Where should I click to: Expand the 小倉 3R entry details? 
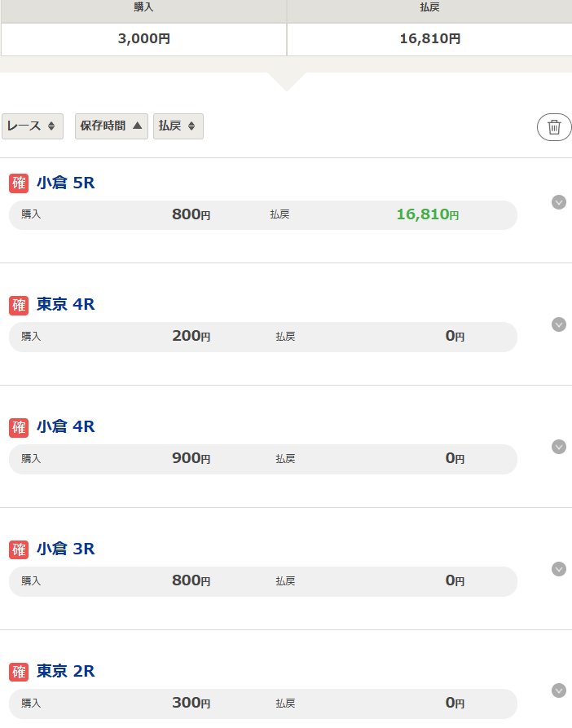coord(559,569)
